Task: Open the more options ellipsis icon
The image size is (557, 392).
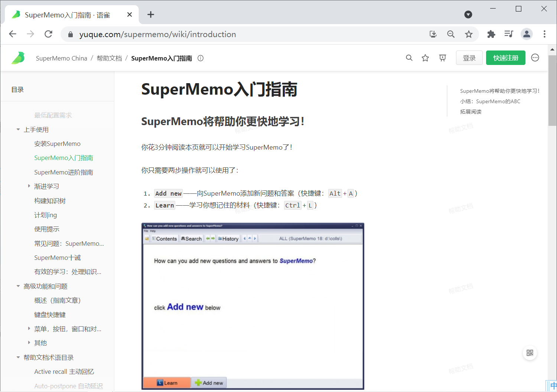Action: [x=535, y=58]
